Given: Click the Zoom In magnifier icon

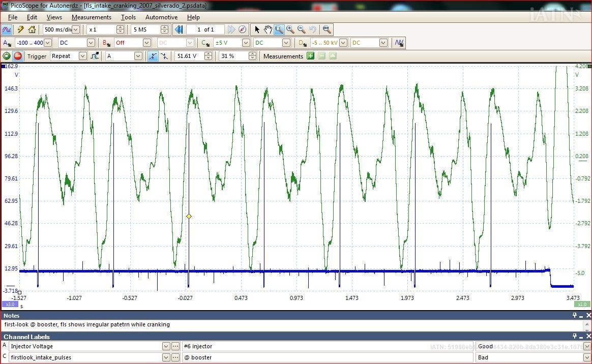Looking at the screenshot, I should point(290,29).
